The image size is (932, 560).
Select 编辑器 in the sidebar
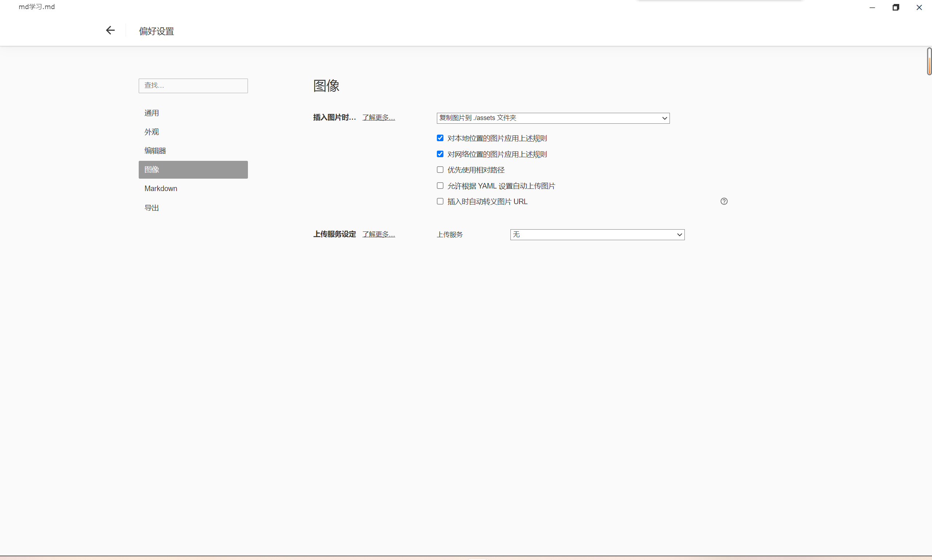155,151
